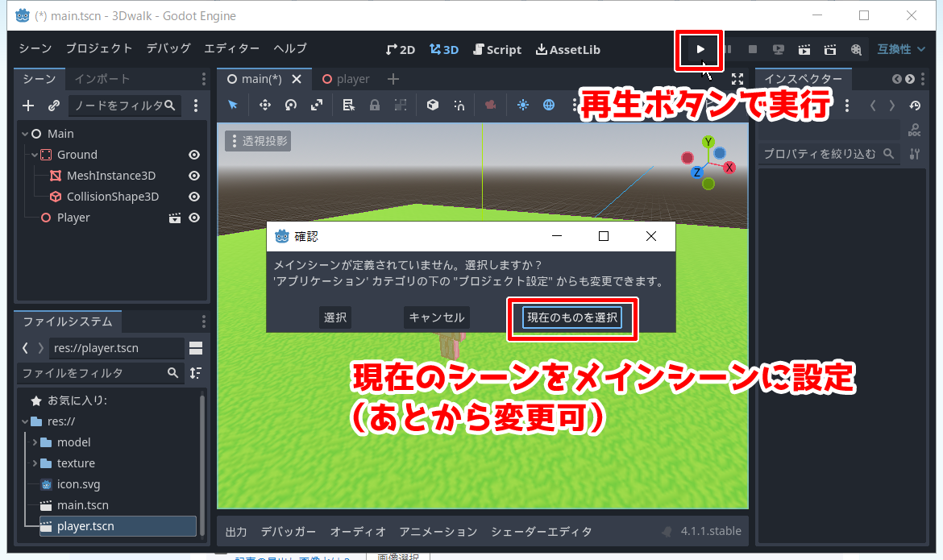The image size is (943, 560).
Task: Open scene dock extra options menu
Action: (196, 106)
